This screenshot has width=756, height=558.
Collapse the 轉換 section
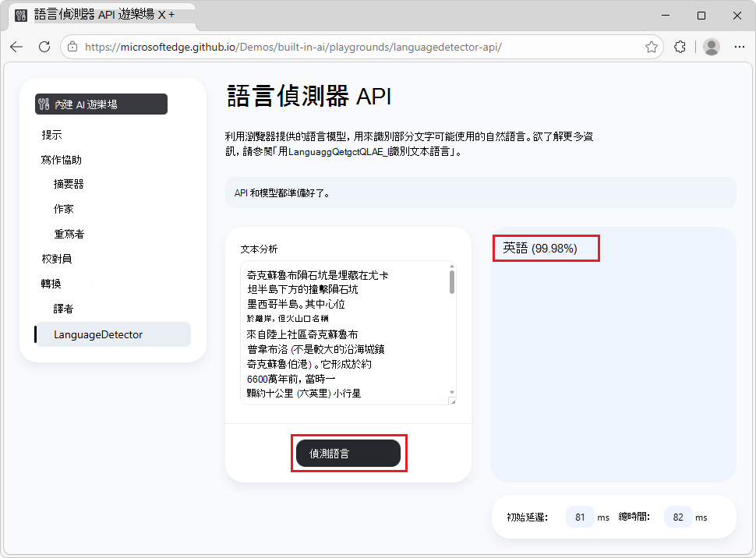tap(53, 283)
